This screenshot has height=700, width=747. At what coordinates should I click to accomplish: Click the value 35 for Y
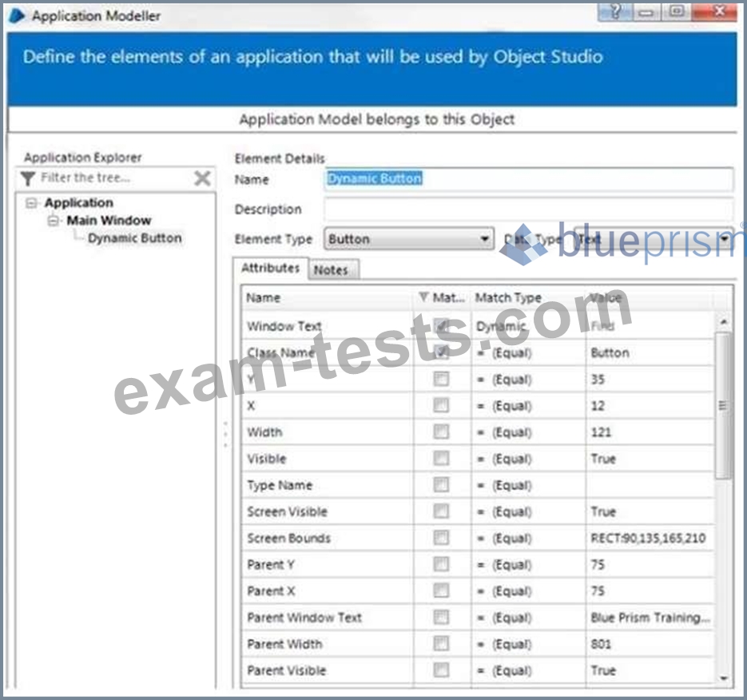pos(598,380)
